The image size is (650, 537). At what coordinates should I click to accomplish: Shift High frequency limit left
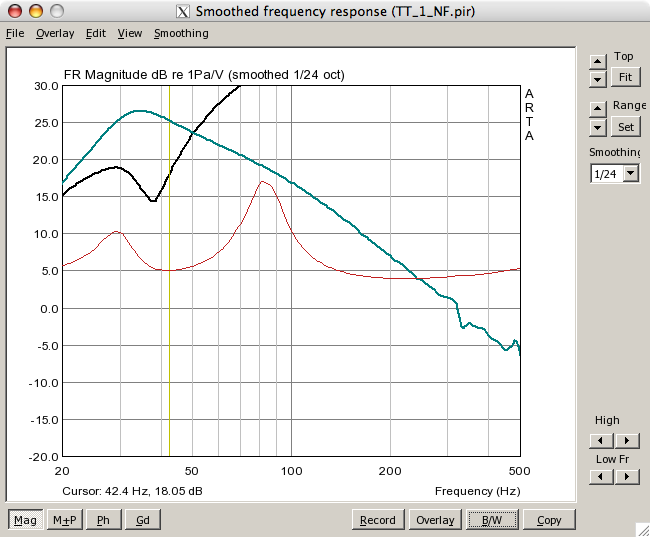pyautogui.click(x=601, y=440)
